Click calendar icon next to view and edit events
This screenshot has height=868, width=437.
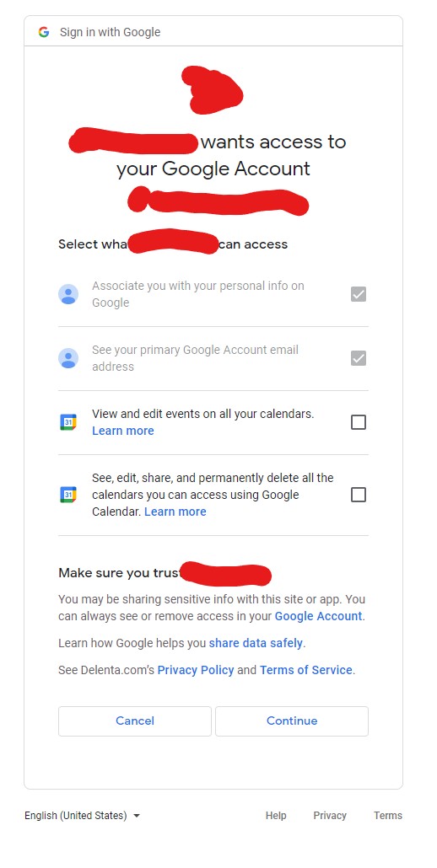pyautogui.click(x=68, y=422)
